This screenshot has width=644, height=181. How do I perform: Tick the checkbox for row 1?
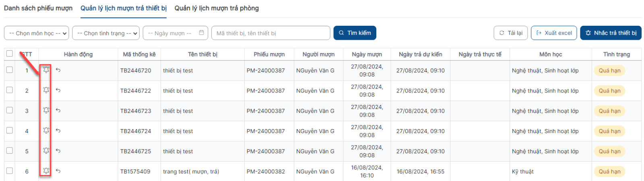point(10,70)
